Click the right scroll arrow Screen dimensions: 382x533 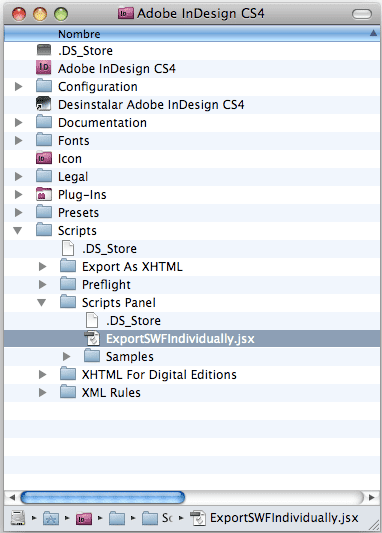(372, 497)
